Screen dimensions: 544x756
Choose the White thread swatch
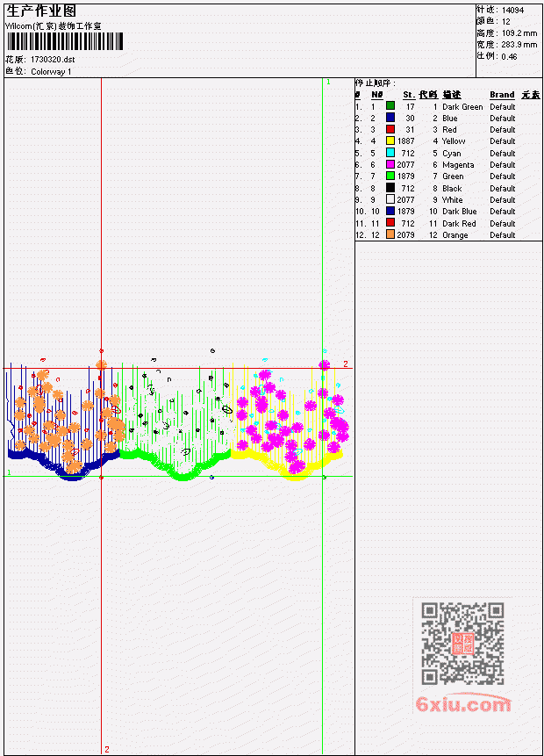[x=390, y=199]
